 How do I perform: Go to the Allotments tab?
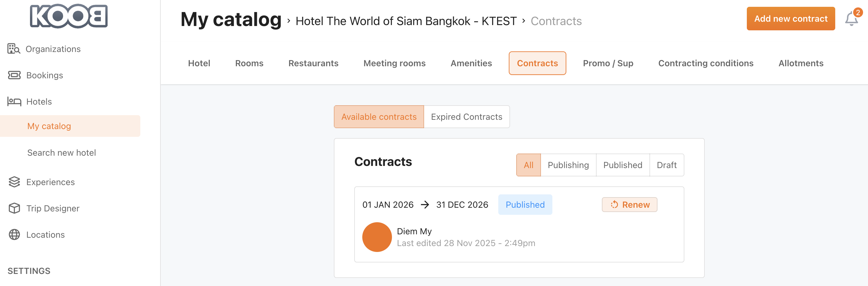click(801, 63)
